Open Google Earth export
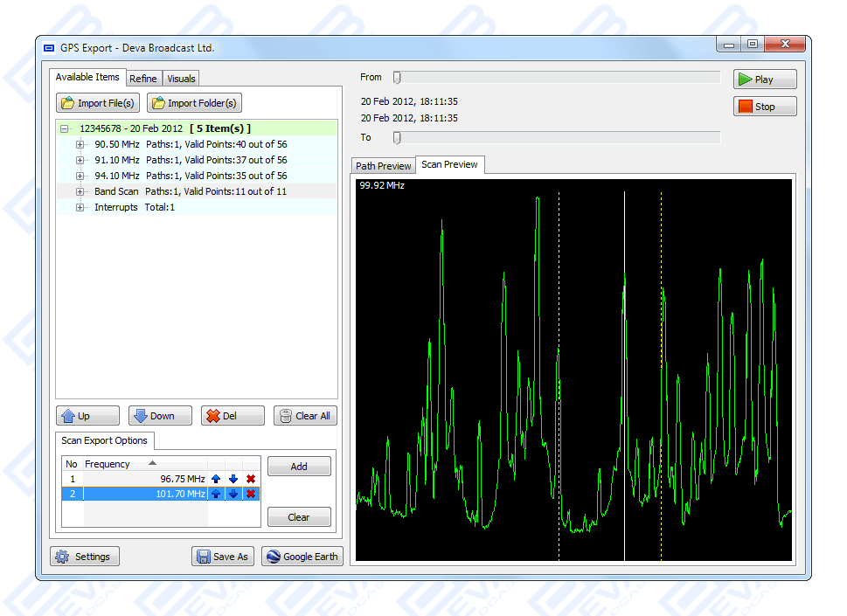Screen dimensions: 847x616 tap(302, 557)
